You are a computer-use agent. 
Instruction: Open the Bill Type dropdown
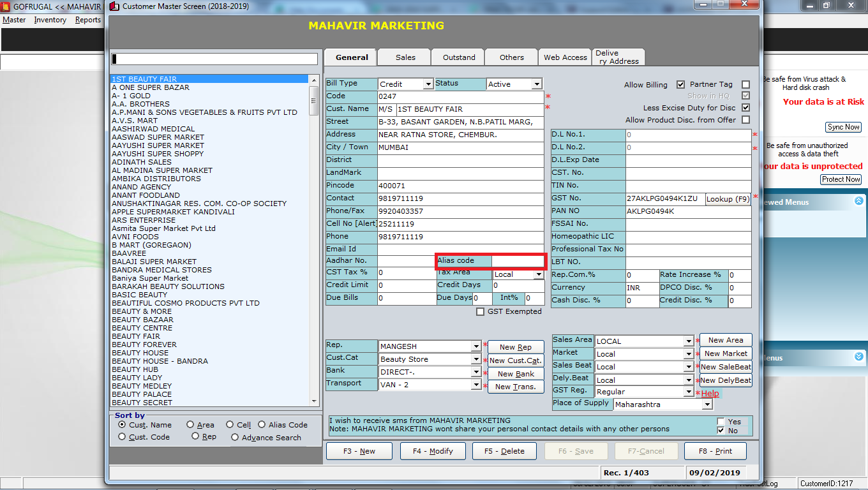coord(427,84)
